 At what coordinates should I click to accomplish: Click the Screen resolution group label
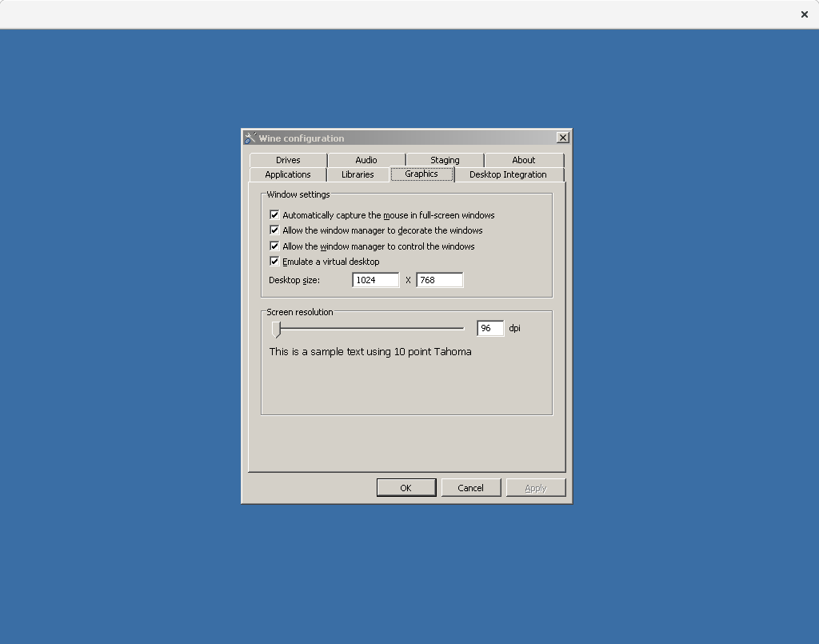pyautogui.click(x=300, y=312)
